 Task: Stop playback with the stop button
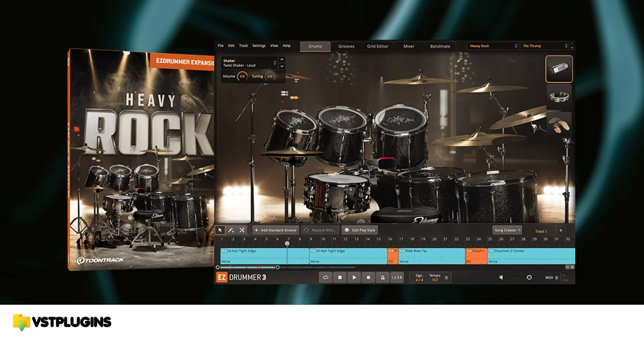[x=340, y=278]
